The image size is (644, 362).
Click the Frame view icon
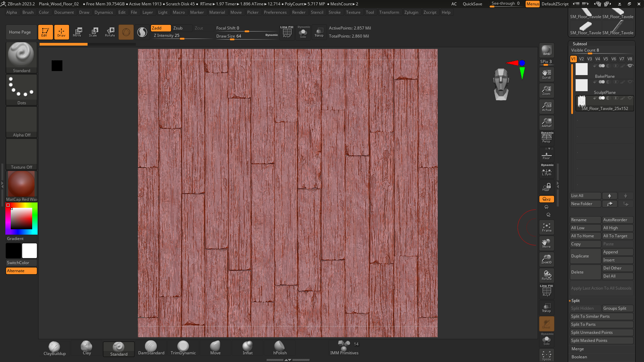click(x=546, y=227)
